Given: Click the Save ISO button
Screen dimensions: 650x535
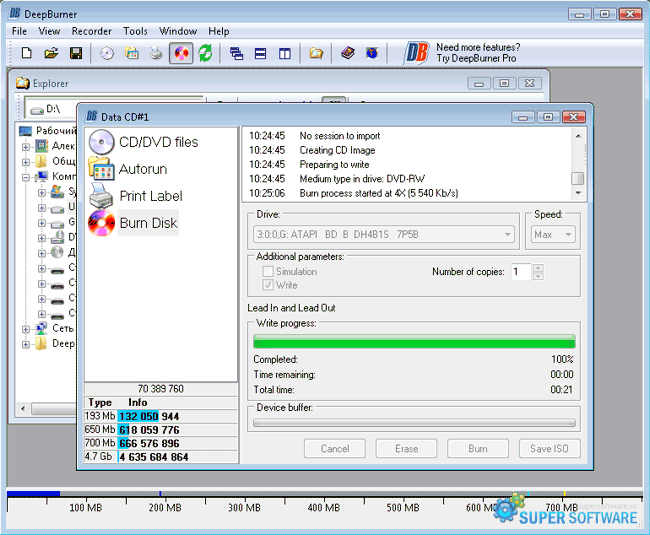Looking at the screenshot, I should coord(550,448).
